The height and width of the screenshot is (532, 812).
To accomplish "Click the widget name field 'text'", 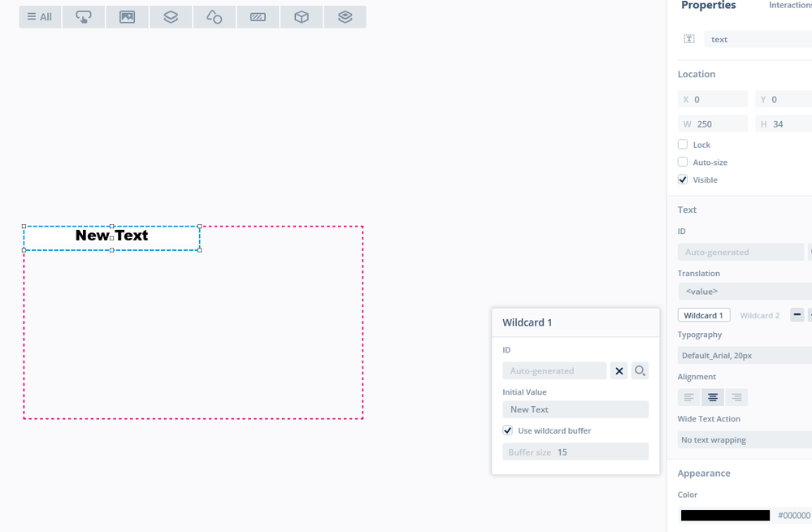I will [758, 39].
